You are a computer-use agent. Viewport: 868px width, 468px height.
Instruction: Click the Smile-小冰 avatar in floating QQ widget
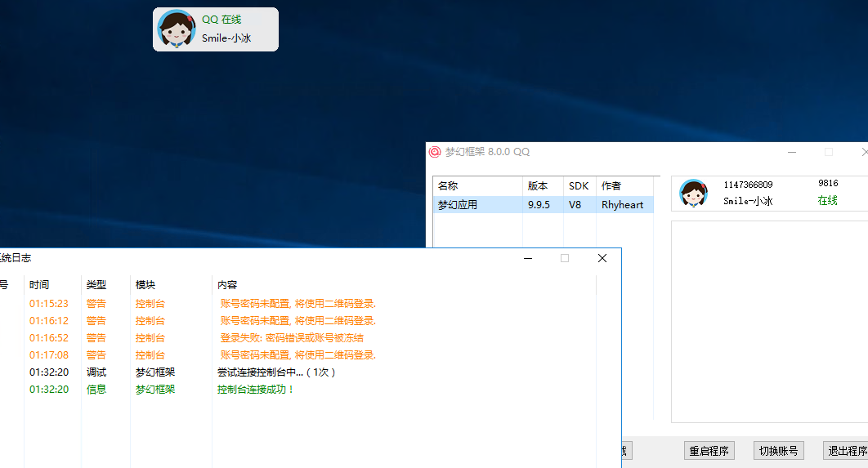coord(177,29)
